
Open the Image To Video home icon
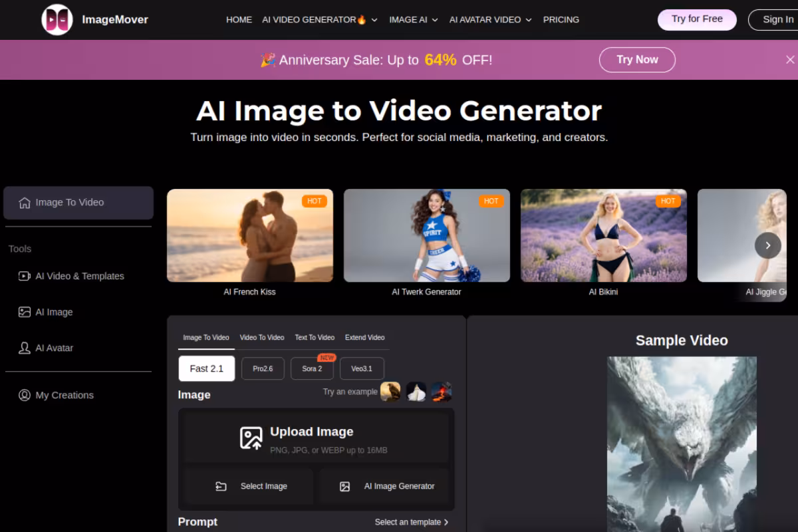[25, 203]
